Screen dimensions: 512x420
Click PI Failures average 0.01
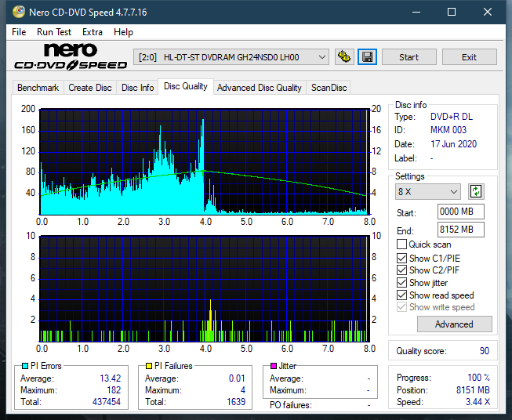click(237, 378)
